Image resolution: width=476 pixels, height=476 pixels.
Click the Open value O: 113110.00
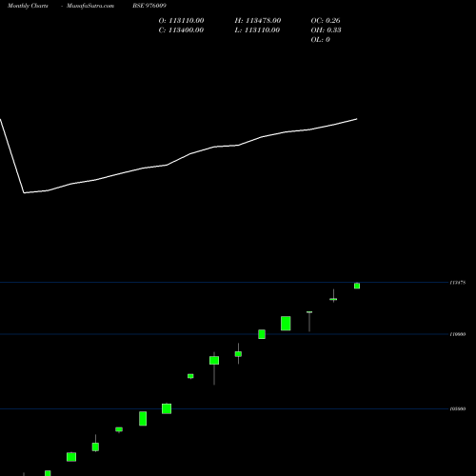[x=181, y=21]
